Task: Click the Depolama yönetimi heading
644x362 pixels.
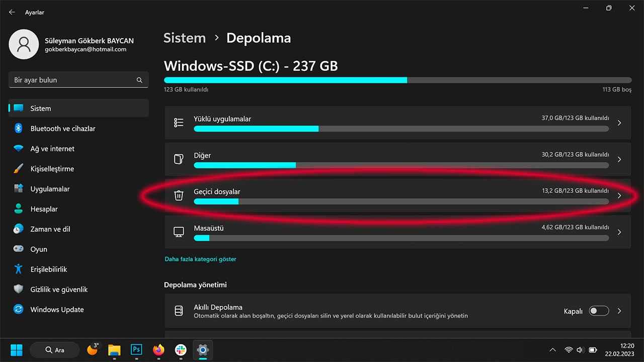Action: pos(195,285)
